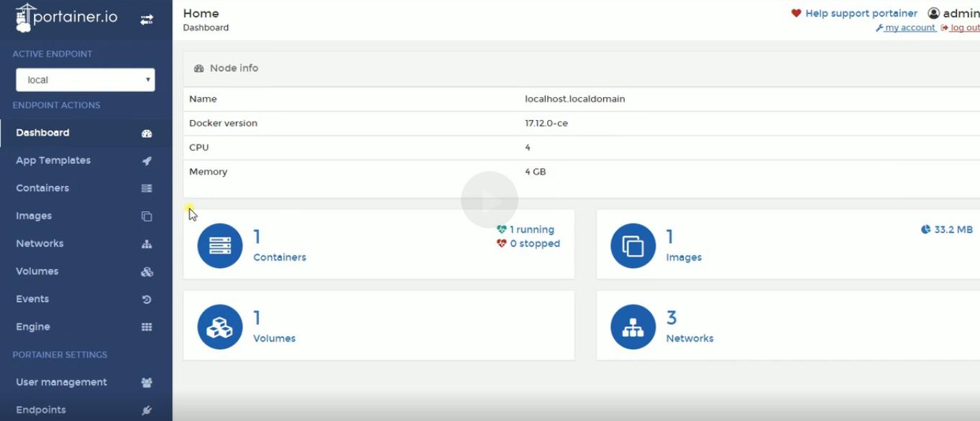The width and height of the screenshot is (980, 421).
Task: Click the Events history icon in sidebar
Action: coord(147,300)
